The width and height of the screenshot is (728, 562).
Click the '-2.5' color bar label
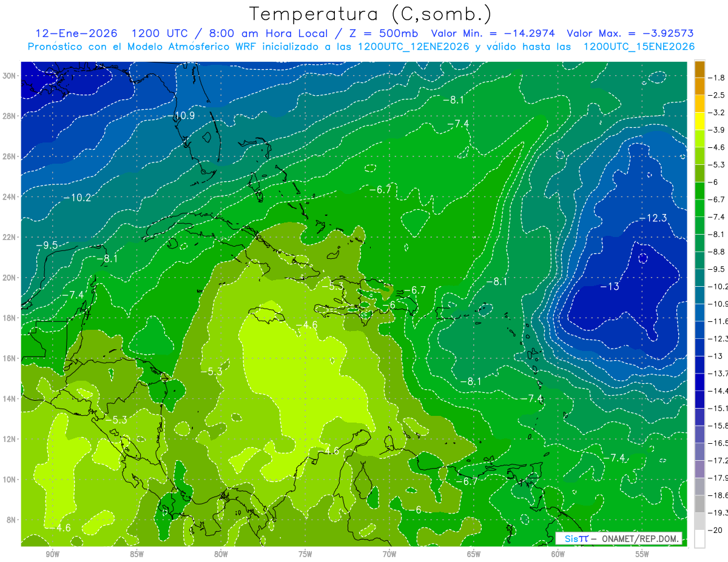pos(716,95)
